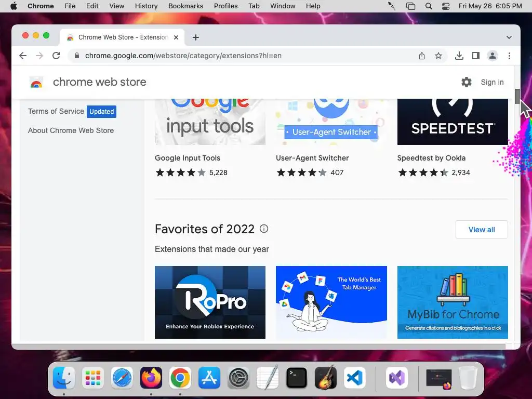The image size is (532, 399).
Task: Open Chrome downloads icon
Action: click(459, 56)
